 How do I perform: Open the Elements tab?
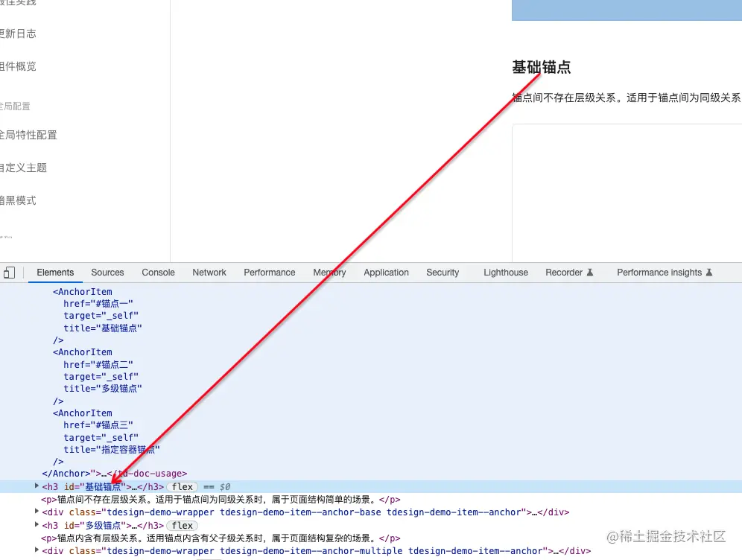[55, 273]
